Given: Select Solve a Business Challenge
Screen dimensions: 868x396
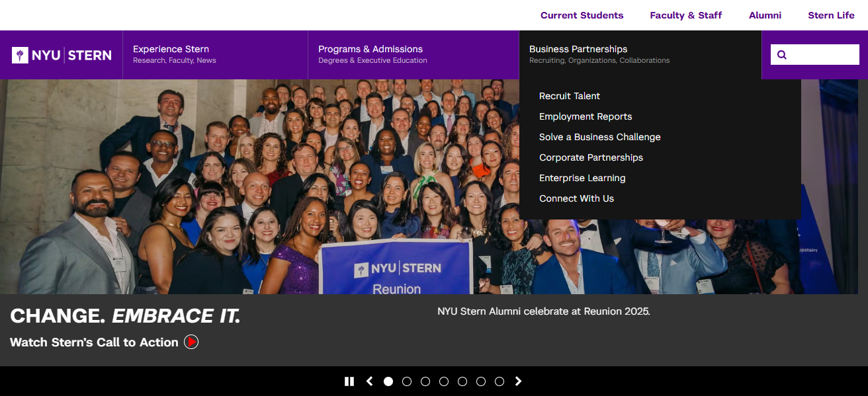Looking at the screenshot, I should (x=600, y=137).
